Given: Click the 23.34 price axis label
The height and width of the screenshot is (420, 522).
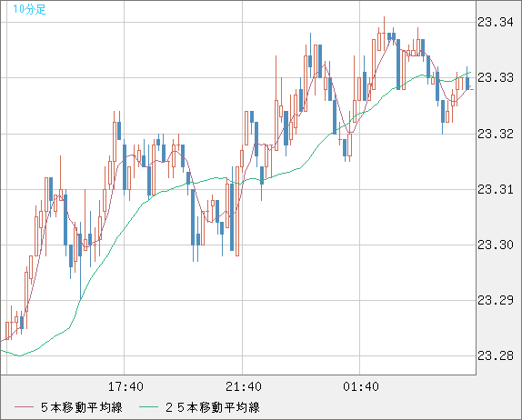Looking at the screenshot, I should point(496,23).
